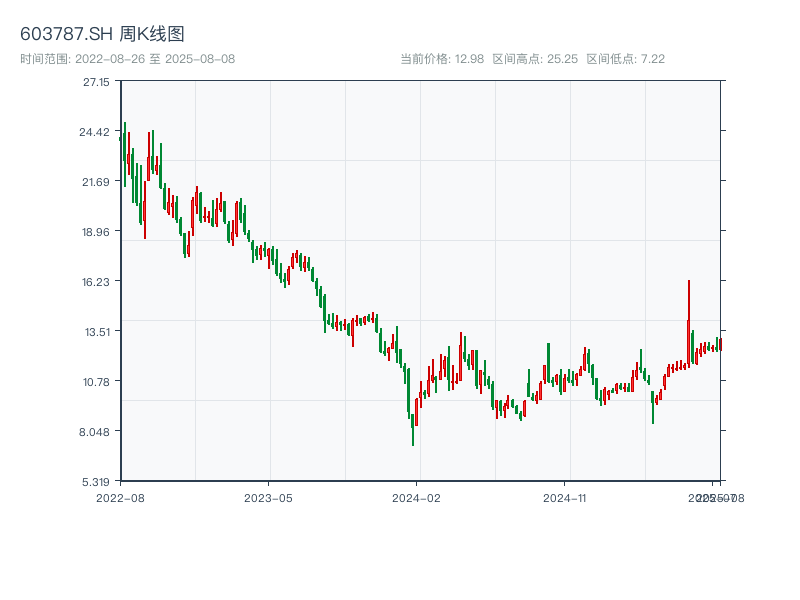
Task: Click the 10.78 y-axis tick label
Action: coord(96,382)
